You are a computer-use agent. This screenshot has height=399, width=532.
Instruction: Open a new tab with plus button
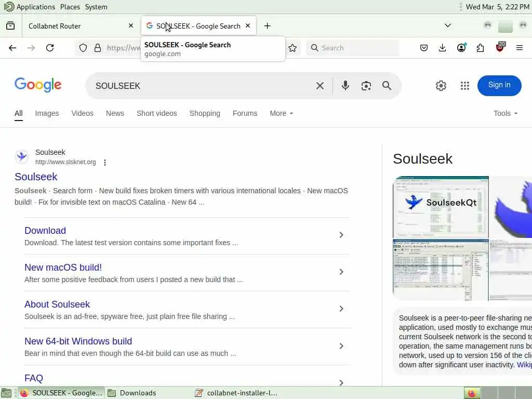(268, 26)
